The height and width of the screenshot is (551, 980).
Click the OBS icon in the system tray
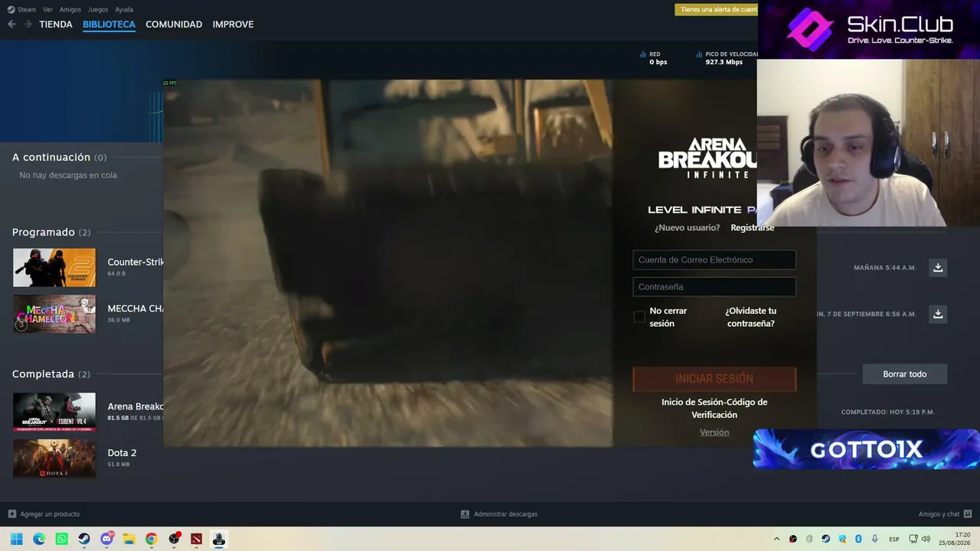793,539
